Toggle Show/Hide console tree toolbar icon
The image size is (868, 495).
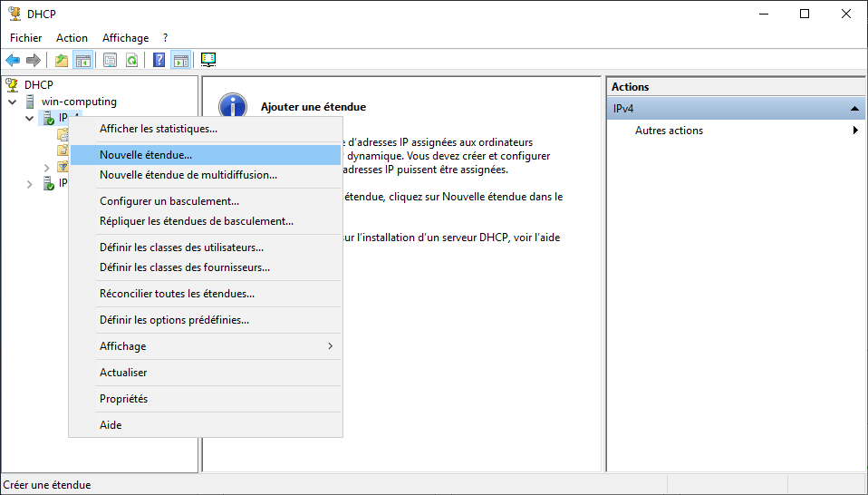(x=83, y=61)
